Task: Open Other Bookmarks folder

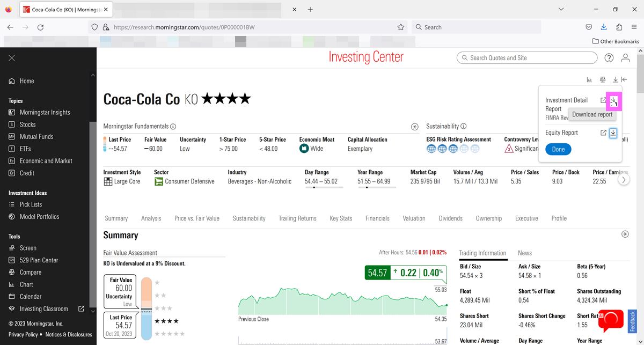Action: point(616,41)
